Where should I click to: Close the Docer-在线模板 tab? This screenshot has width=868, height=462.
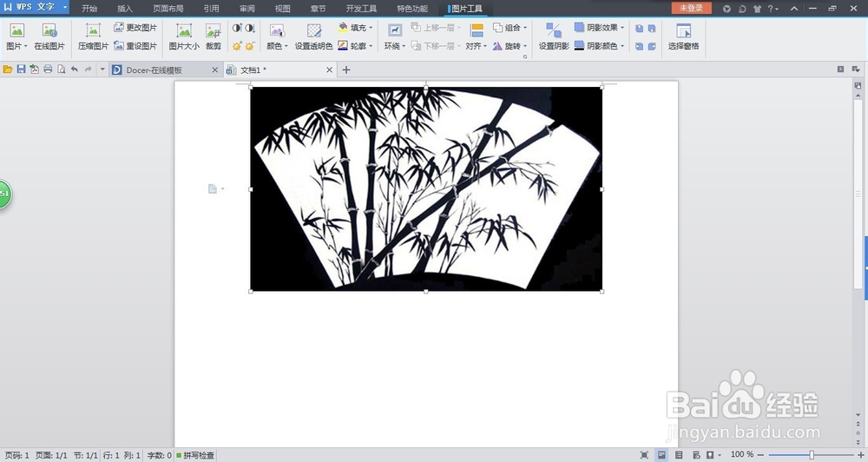click(215, 69)
